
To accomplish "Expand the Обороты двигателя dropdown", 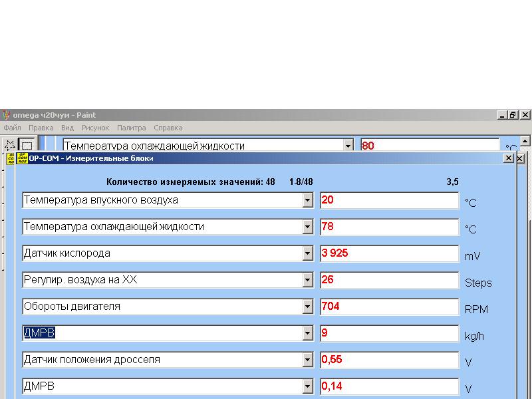I will 307,307.
